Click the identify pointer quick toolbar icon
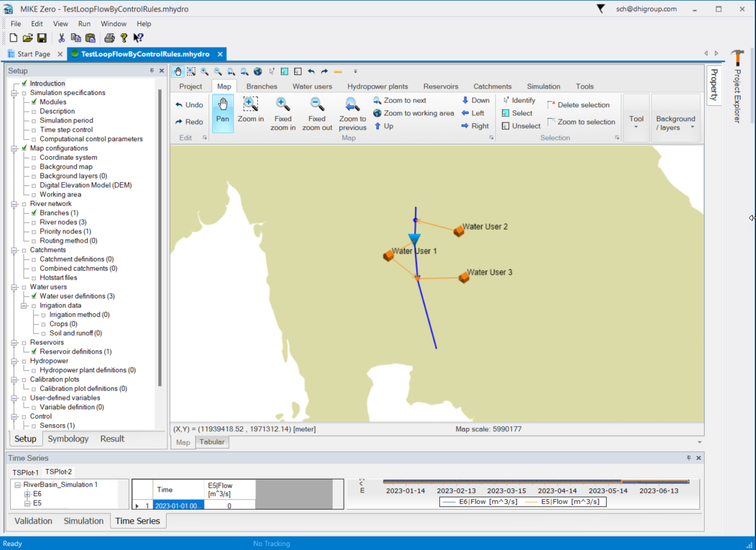The image size is (756, 550). 271,71
